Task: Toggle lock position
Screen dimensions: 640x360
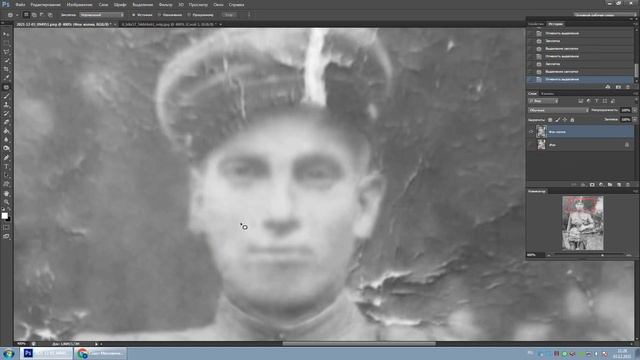Action: (564, 120)
